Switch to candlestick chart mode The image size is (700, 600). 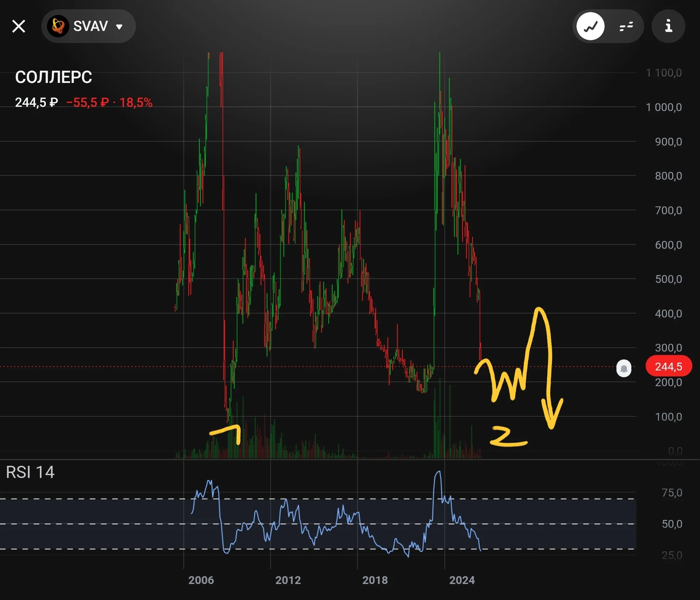626,26
